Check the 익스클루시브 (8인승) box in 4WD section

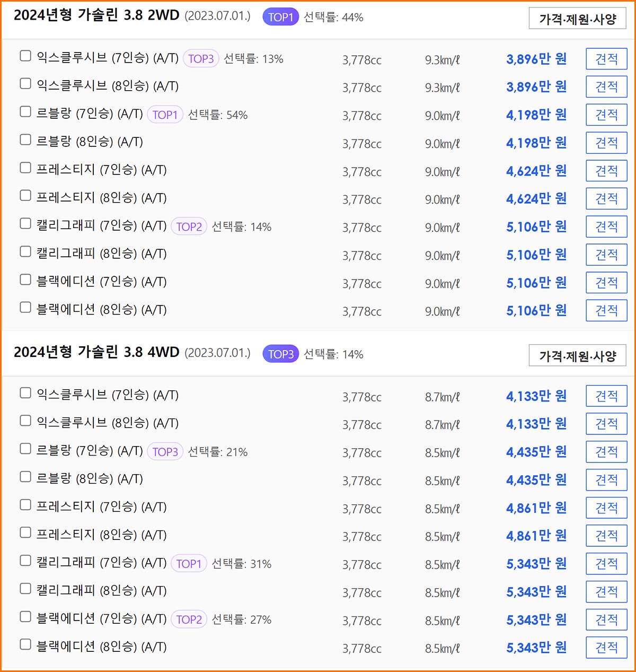click(x=25, y=420)
